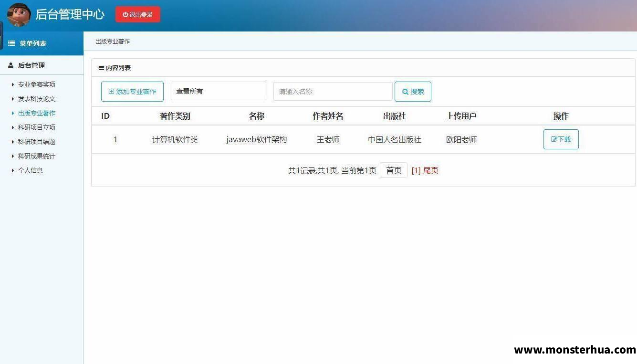This screenshot has height=364, width=637.
Task: Open 科研成果统计 menu item
Action: pyautogui.click(x=37, y=156)
